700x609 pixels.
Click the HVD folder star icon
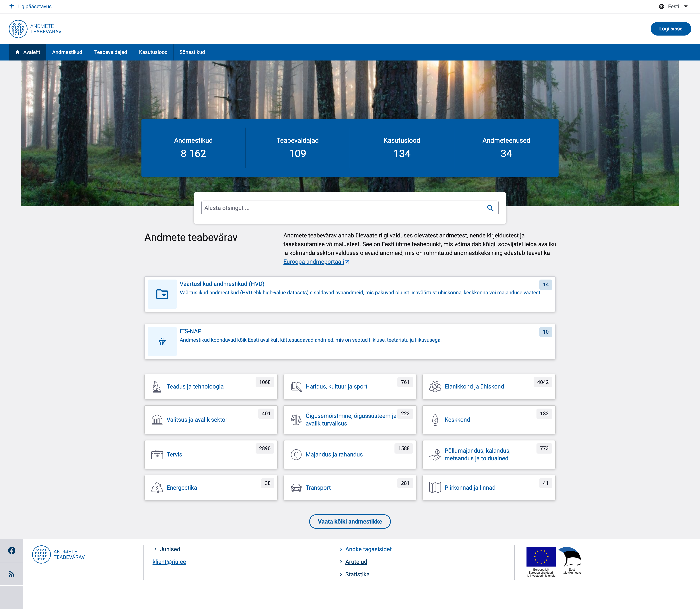point(162,294)
